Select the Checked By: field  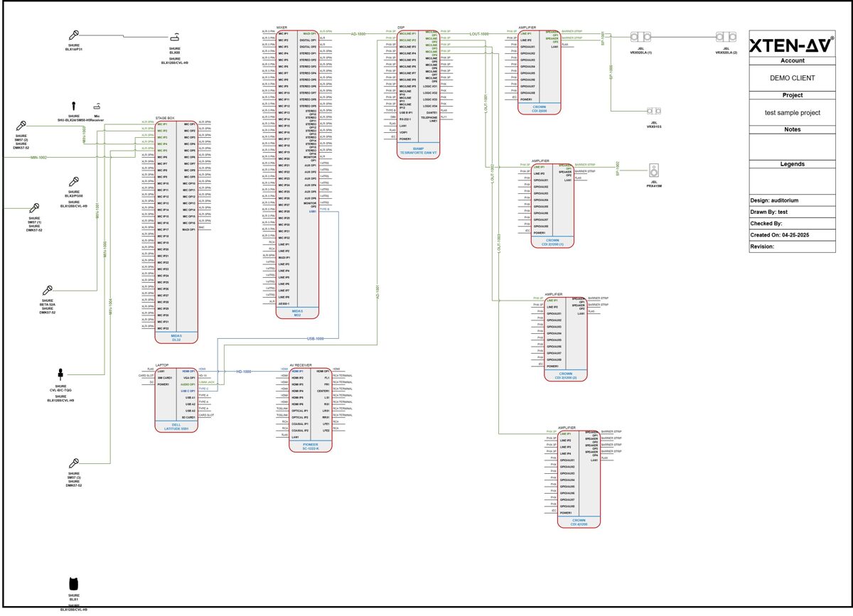(793, 223)
